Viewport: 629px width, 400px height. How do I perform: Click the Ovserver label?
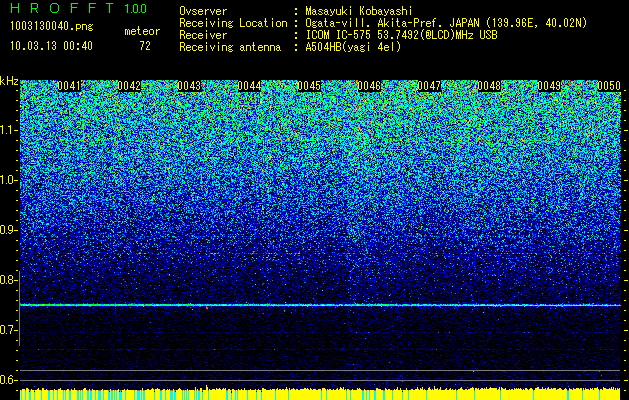[x=203, y=11]
